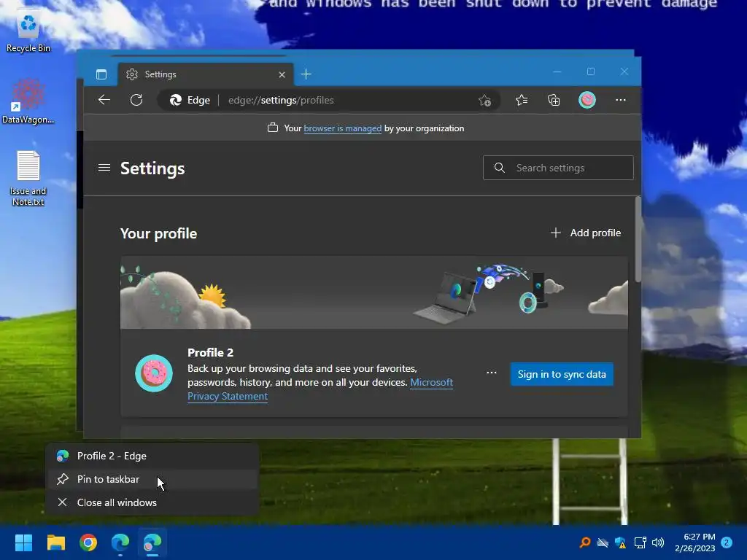
Task: Click the security warning tray icon
Action: coord(621,542)
